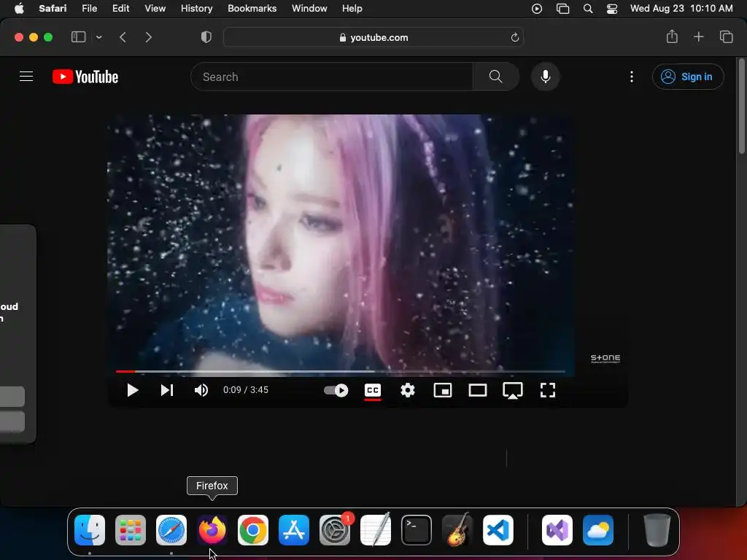Open purple Visual Studio icon in Dock

(557, 530)
